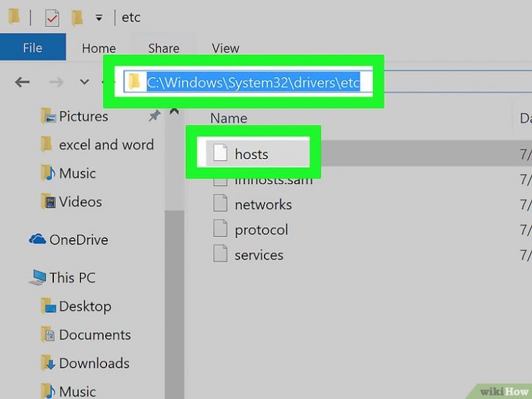Open the File menu
The height and width of the screenshot is (399, 532).
click(x=32, y=47)
